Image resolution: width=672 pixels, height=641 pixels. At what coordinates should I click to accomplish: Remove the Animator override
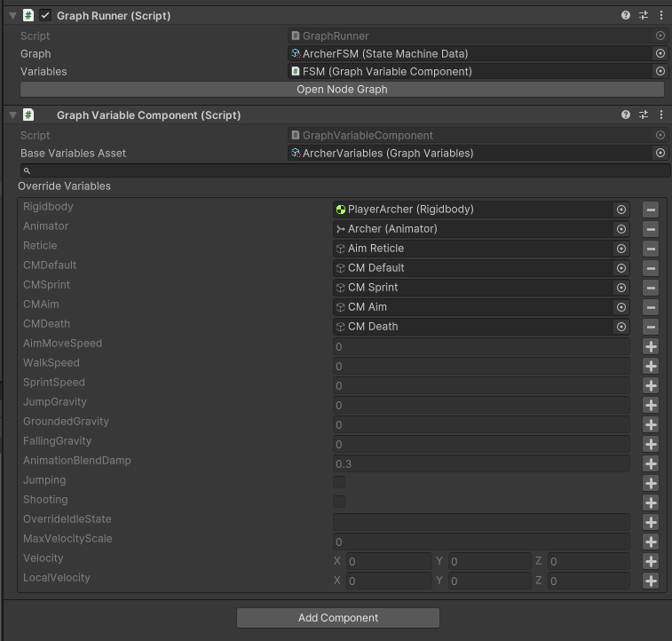651,229
